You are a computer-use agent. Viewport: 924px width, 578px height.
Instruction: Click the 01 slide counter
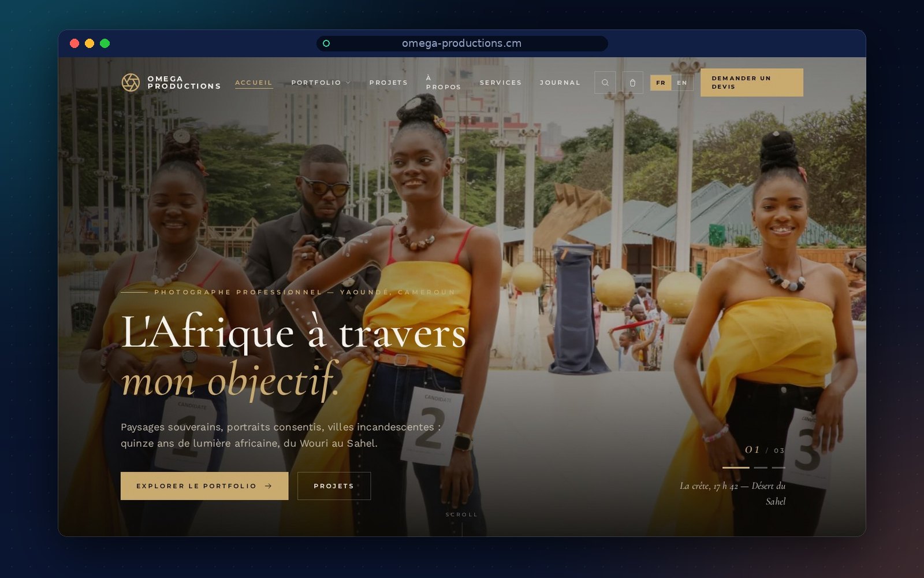752,450
